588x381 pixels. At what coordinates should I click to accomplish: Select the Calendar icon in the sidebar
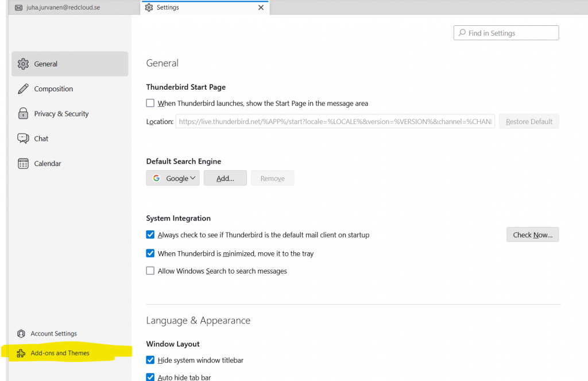click(x=23, y=163)
